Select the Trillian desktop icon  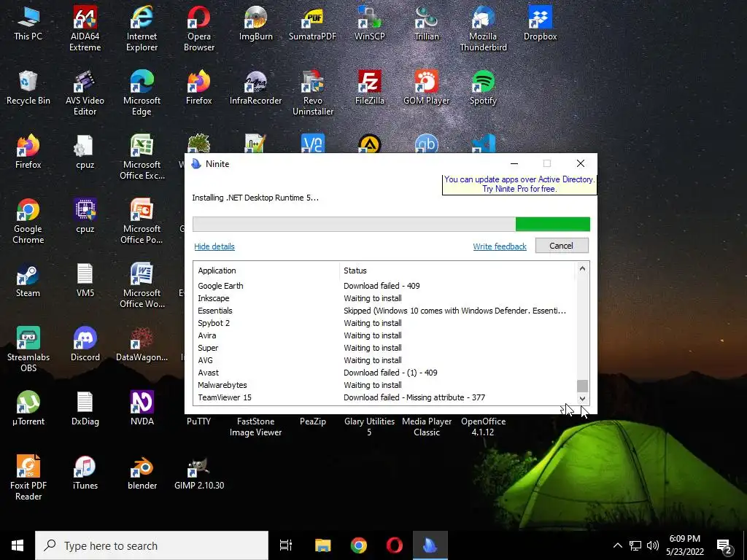426,24
